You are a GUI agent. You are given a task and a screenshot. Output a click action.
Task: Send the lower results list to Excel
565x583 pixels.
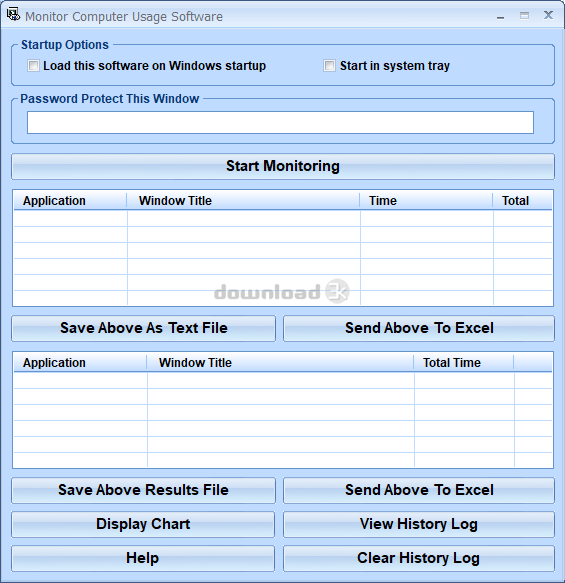pos(419,490)
